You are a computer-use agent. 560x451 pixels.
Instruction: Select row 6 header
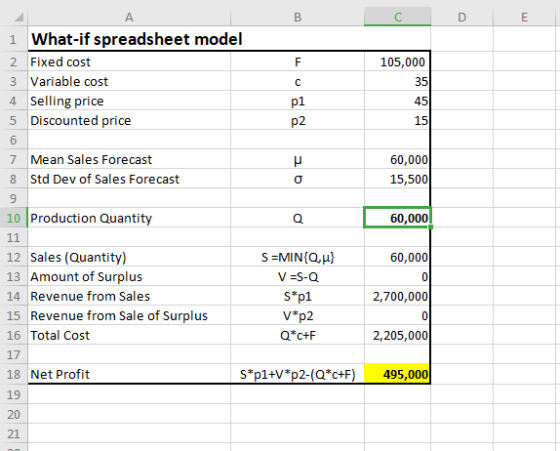point(13,140)
